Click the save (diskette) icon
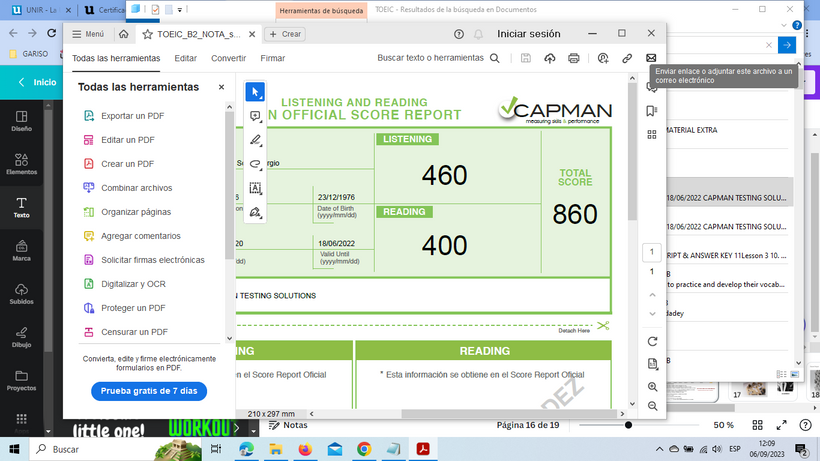The width and height of the screenshot is (820, 461). tap(526, 58)
